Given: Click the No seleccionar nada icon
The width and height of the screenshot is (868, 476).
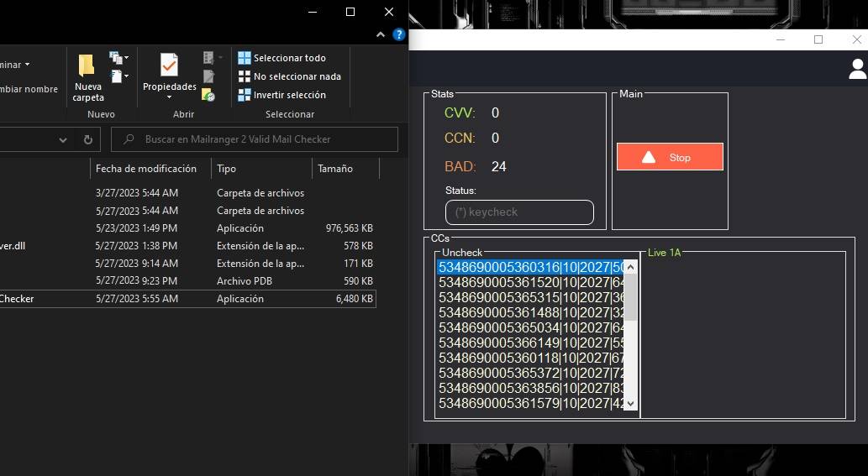Looking at the screenshot, I should click(x=245, y=76).
